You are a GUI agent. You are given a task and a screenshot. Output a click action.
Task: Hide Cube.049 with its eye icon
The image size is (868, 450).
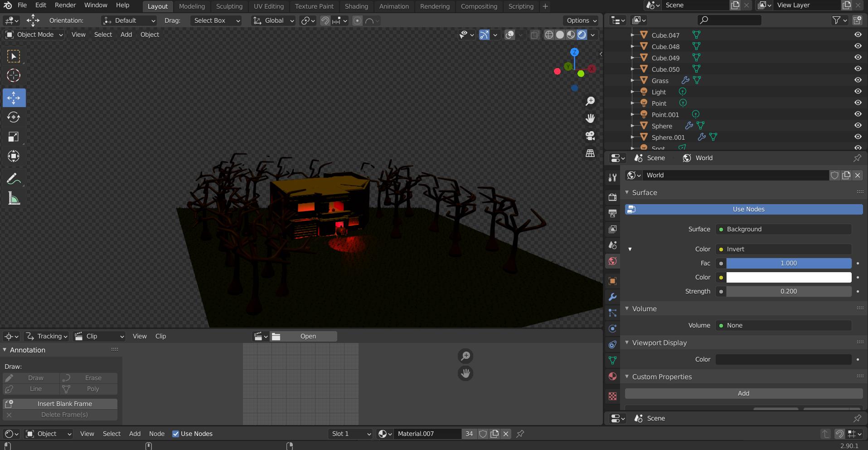pyautogui.click(x=858, y=57)
